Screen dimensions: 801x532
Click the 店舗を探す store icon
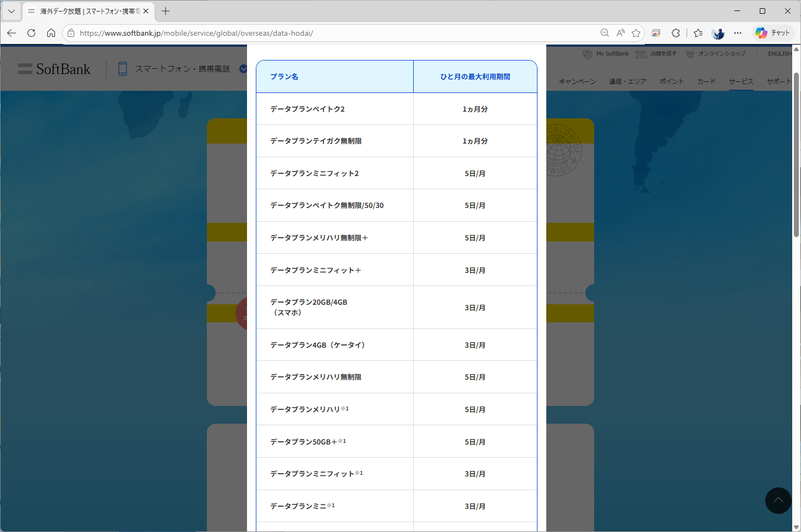pos(641,54)
